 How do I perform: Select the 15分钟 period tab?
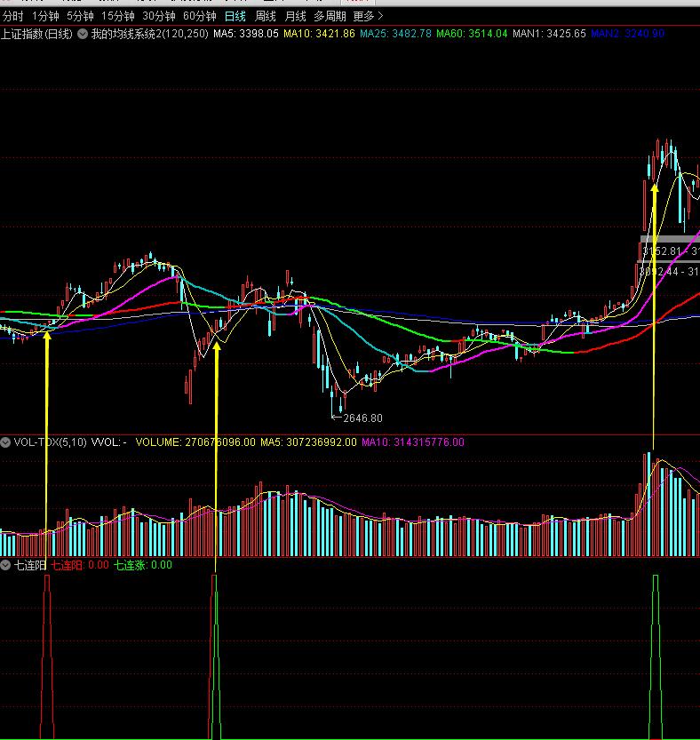tap(118, 17)
